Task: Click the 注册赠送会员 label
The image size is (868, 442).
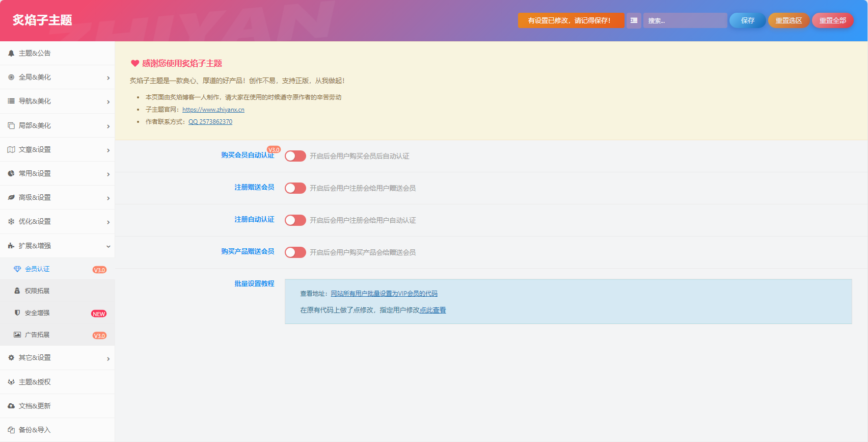Action: point(254,187)
